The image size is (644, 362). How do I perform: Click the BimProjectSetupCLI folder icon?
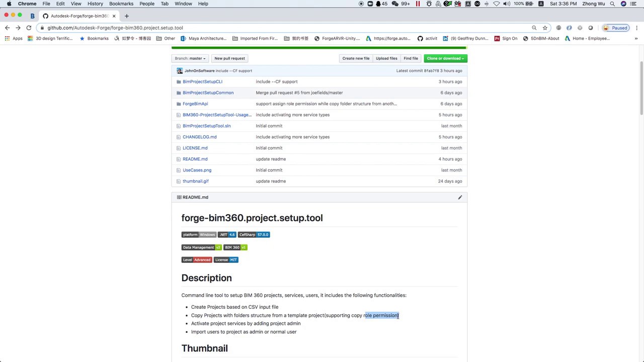pyautogui.click(x=179, y=81)
